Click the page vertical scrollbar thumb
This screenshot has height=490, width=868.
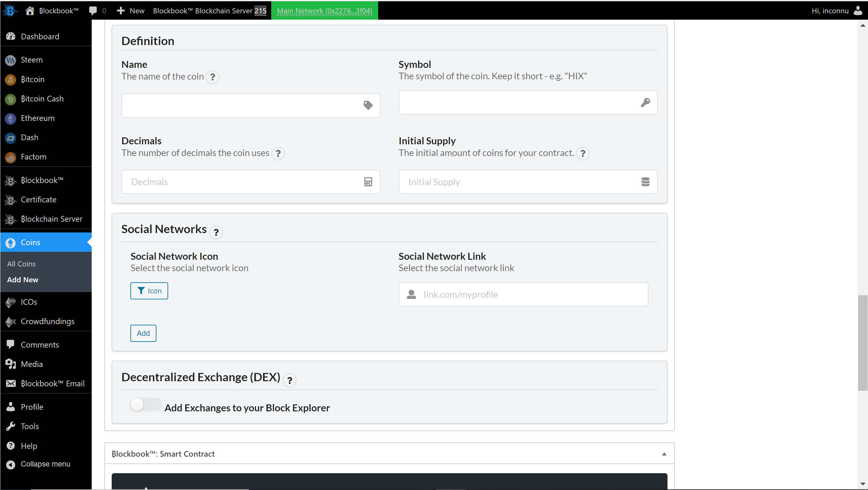click(863, 343)
